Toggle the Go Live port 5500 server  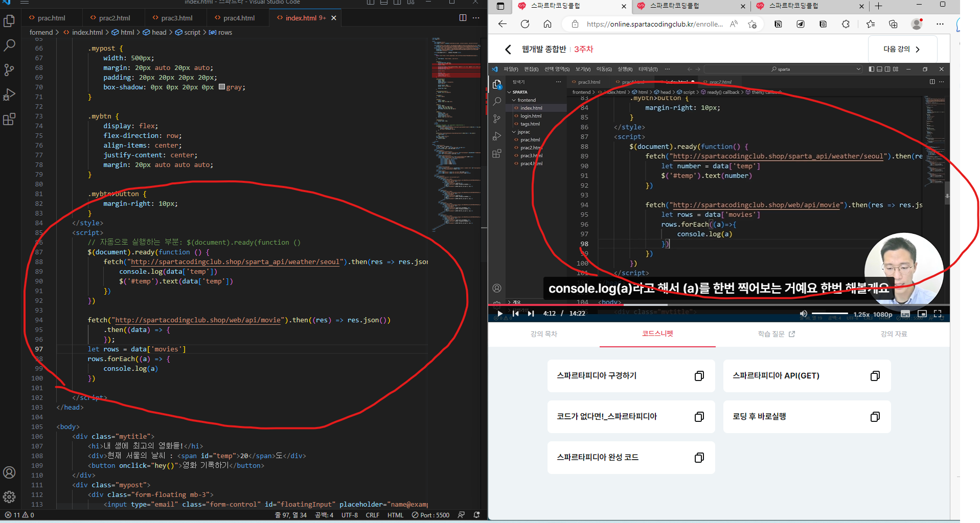(x=431, y=515)
